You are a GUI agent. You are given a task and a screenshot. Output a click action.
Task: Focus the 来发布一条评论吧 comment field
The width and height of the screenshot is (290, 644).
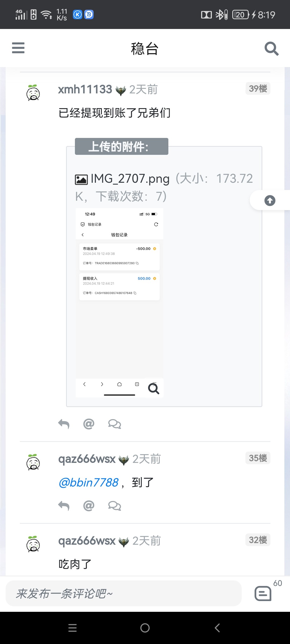tap(124, 593)
